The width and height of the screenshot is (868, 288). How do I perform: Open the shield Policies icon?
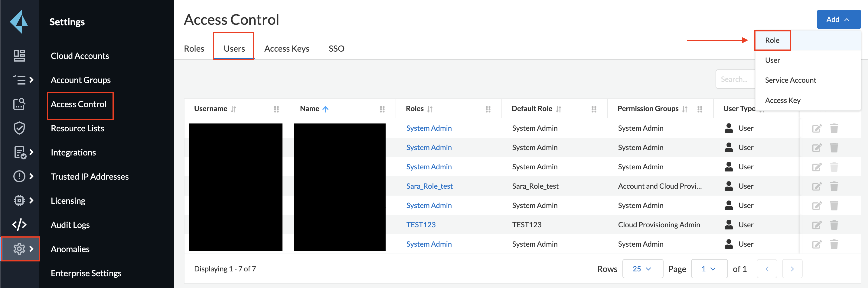(x=19, y=128)
